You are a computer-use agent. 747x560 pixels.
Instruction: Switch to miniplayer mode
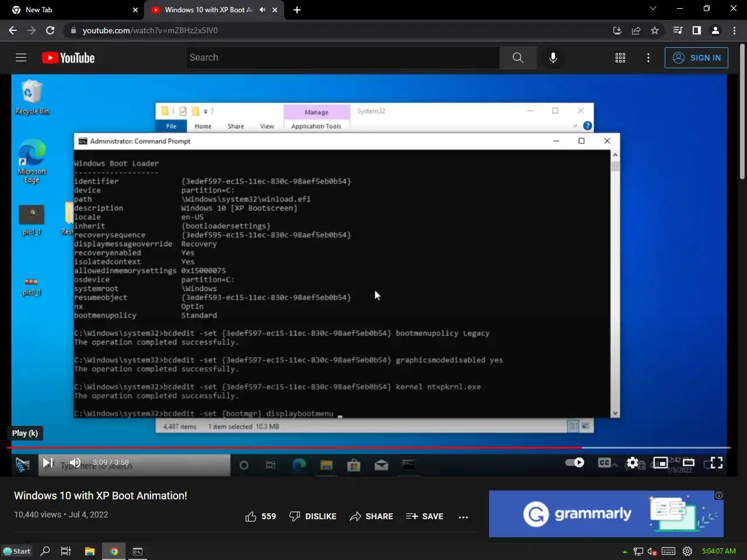point(660,463)
